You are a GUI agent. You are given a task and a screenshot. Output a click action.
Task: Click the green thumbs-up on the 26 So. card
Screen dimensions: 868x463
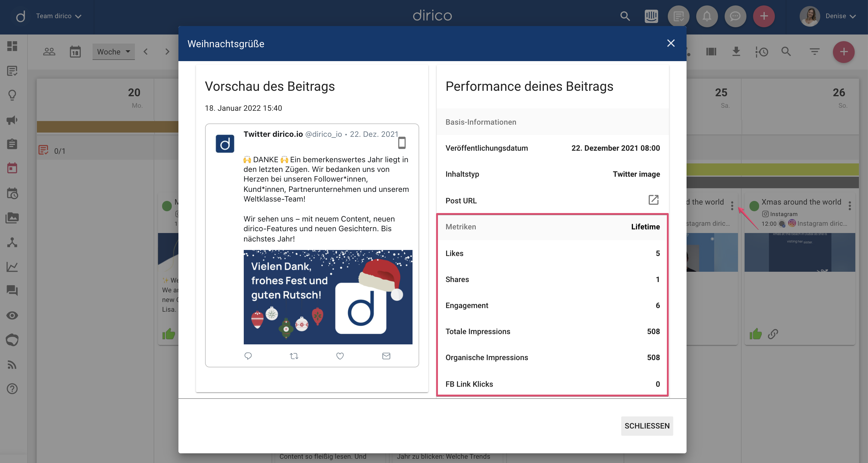point(755,334)
